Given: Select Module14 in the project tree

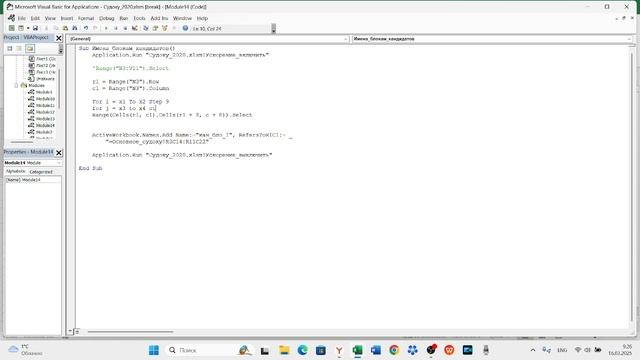Looking at the screenshot, I should point(45,125).
